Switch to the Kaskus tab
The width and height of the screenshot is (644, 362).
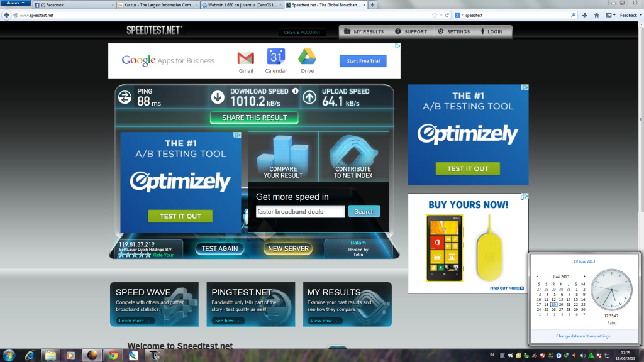click(158, 5)
